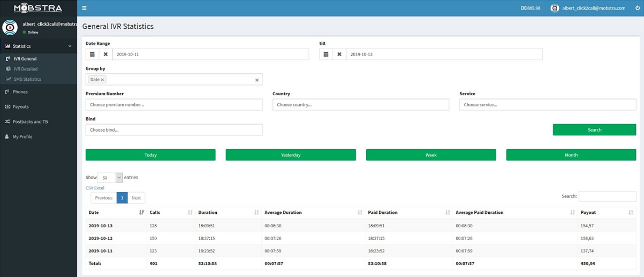Remove the Date tag from Group by

[x=103, y=79]
